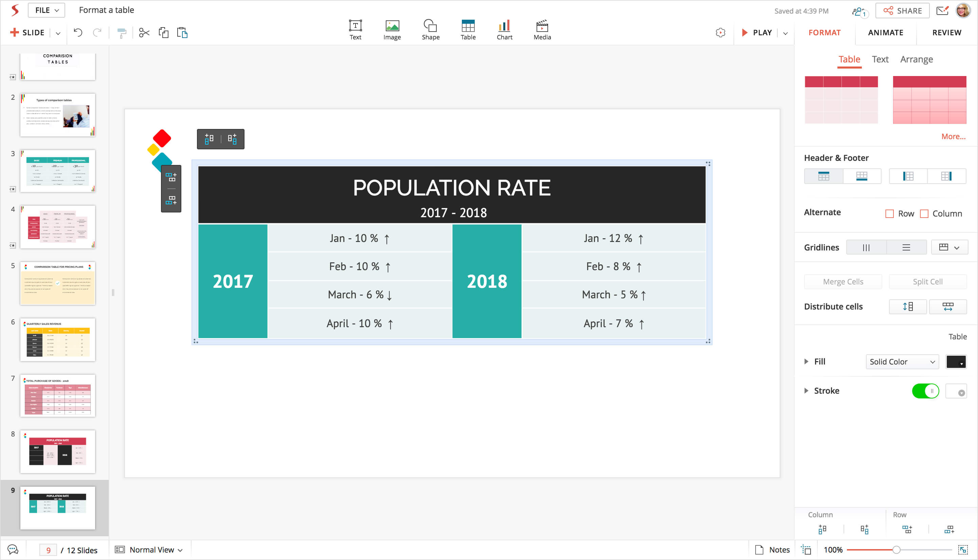
Task: Open the Solid Color fill dropdown
Action: click(x=902, y=361)
